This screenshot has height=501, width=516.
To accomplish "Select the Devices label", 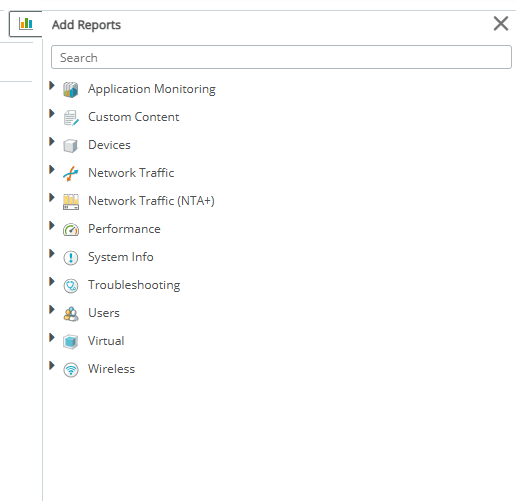I will click(x=109, y=145).
